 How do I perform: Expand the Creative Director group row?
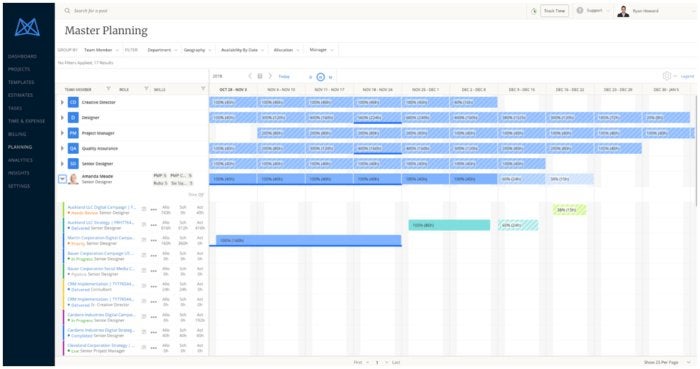click(x=62, y=102)
